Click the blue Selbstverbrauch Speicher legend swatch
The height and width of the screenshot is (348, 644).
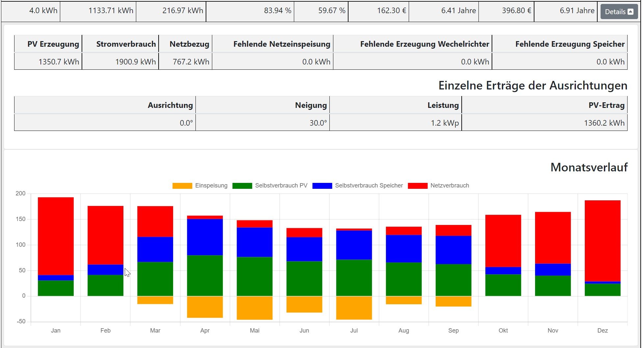pyautogui.click(x=322, y=186)
